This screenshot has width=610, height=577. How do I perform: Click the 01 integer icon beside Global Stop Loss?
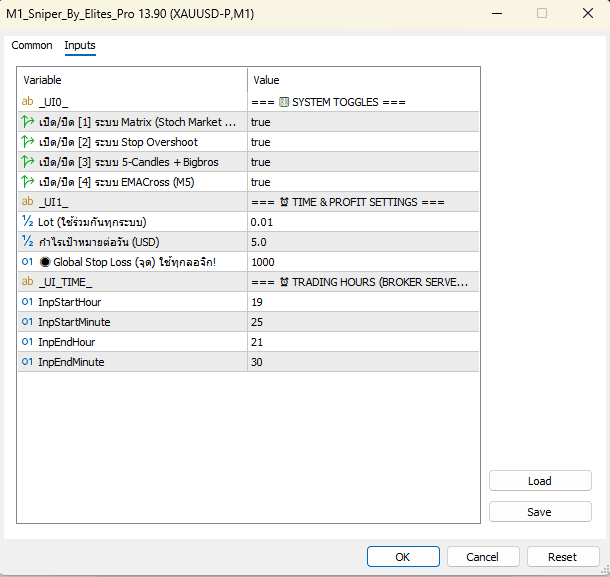click(x=27, y=262)
